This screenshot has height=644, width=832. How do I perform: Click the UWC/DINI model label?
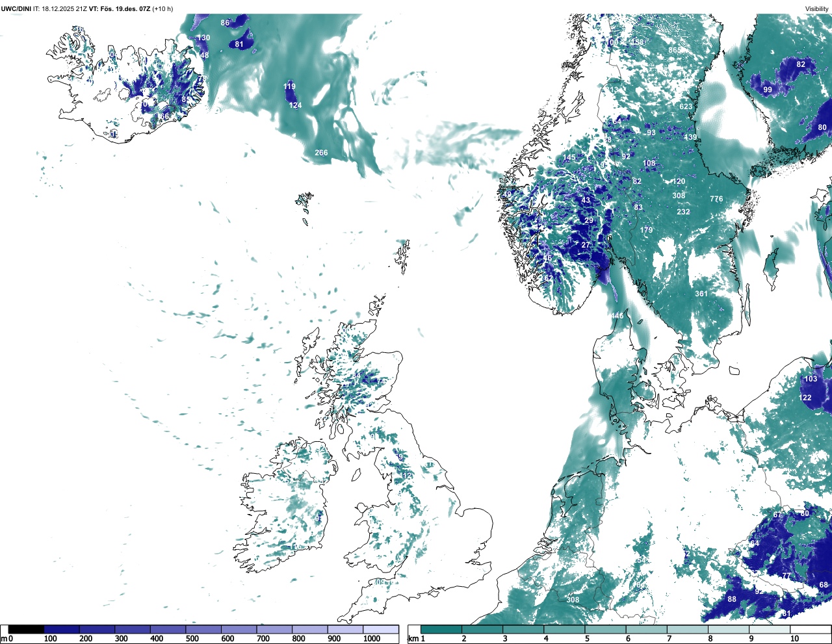pyautogui.click(x=16, y=9)
